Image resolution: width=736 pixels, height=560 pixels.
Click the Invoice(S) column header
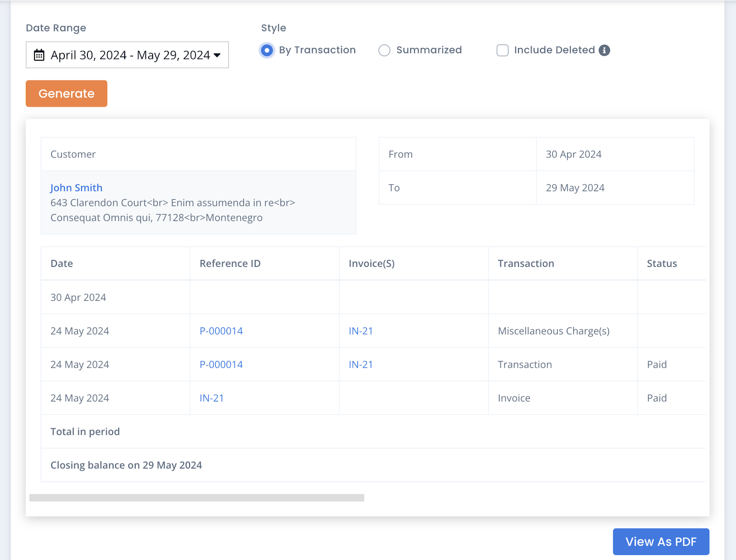pos(414,264)
